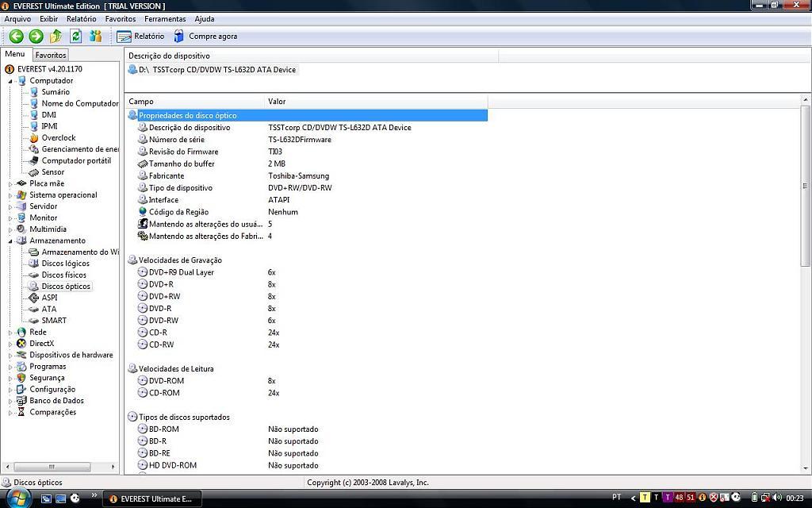This screenshot has width=812, height=508.
Task: Select the DVD+R9 Dual Layer row
Action: click(307, 272)
